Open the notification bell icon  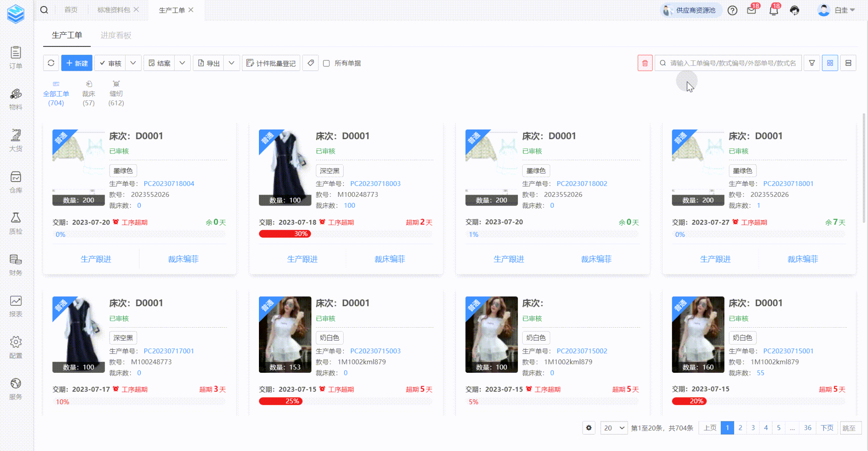point(773,10)
